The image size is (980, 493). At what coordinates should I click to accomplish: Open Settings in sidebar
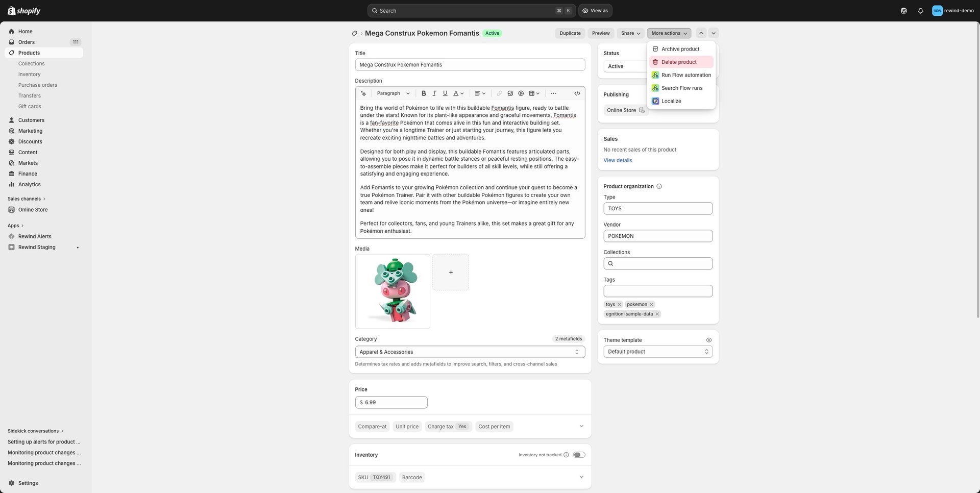pos(44,483)
